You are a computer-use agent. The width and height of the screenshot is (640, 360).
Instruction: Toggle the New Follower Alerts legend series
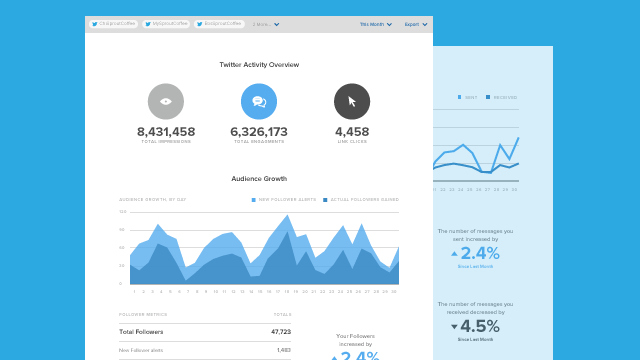click(x=284, y=200)
